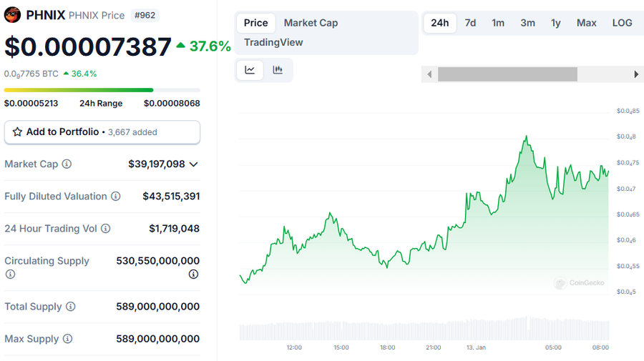
Task: Expand the Market Cap chevron
Action: point(193,164)
